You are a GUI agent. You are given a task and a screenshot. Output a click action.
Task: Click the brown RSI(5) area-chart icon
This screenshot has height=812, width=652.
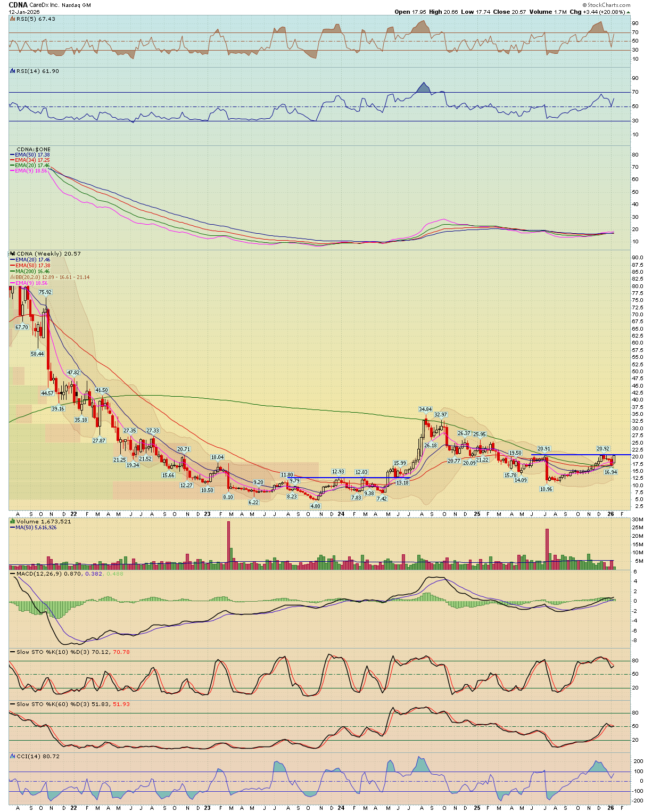[x=13, y=19]
